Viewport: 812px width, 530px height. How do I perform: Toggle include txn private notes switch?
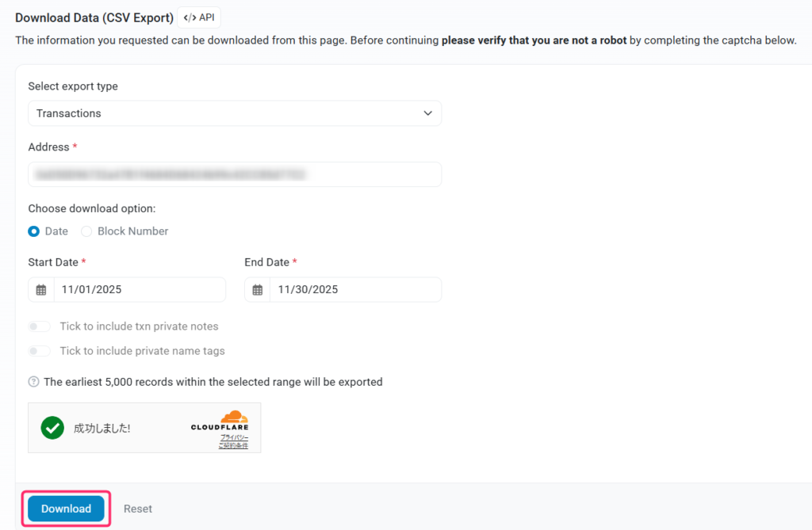click(x=40, y=326)
